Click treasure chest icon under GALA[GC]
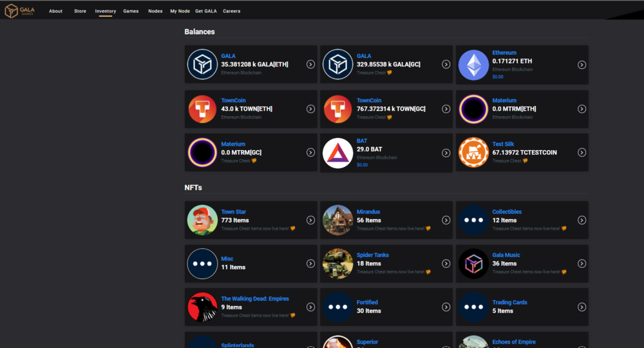 point(390,73)
